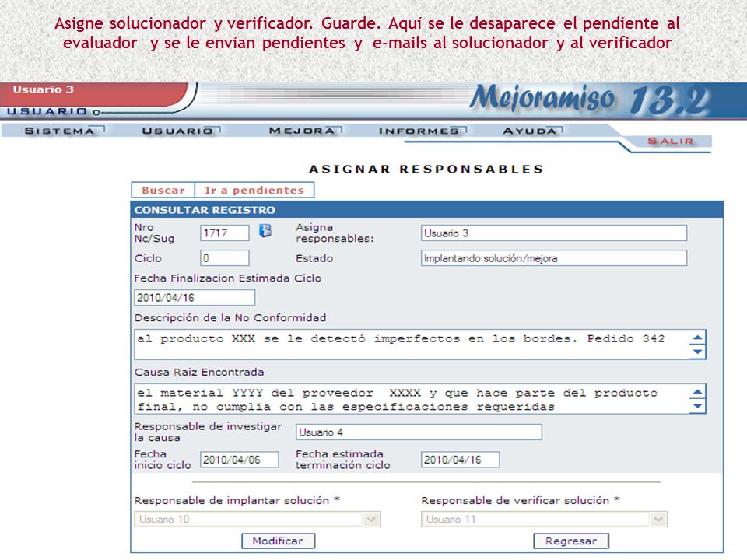Open the Mejora menu
The width and height of the screenshot is (747, 560).
click(x=302, y=131)
